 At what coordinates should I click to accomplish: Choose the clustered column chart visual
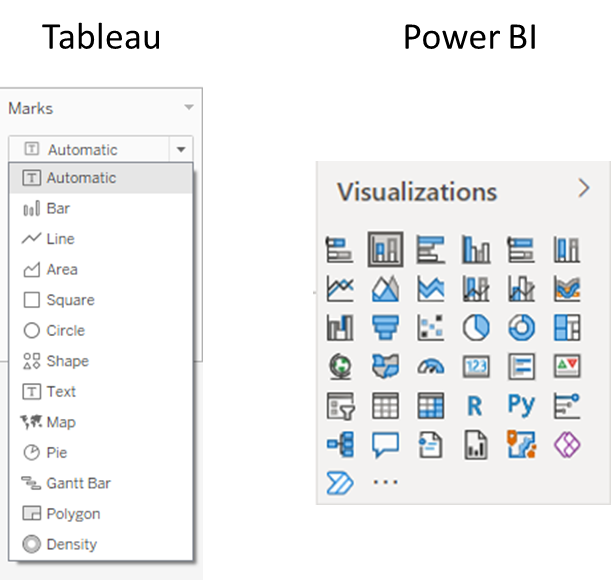[x=476, y=249]
